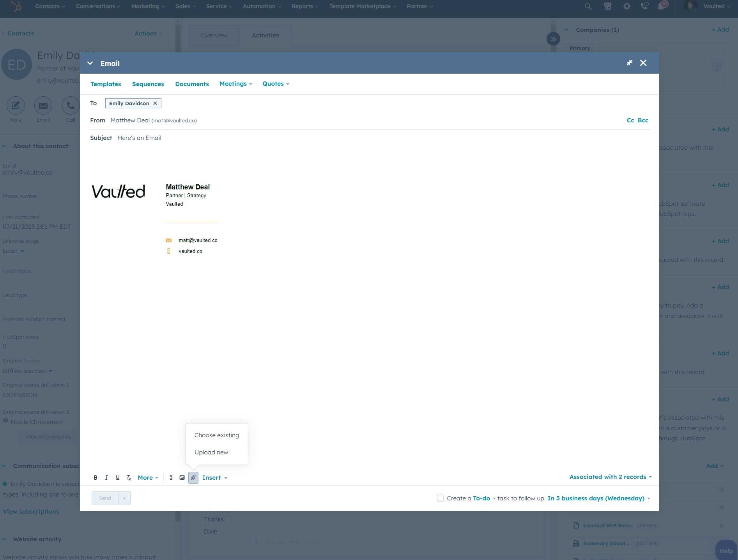Open email Templates

(106, 84)
